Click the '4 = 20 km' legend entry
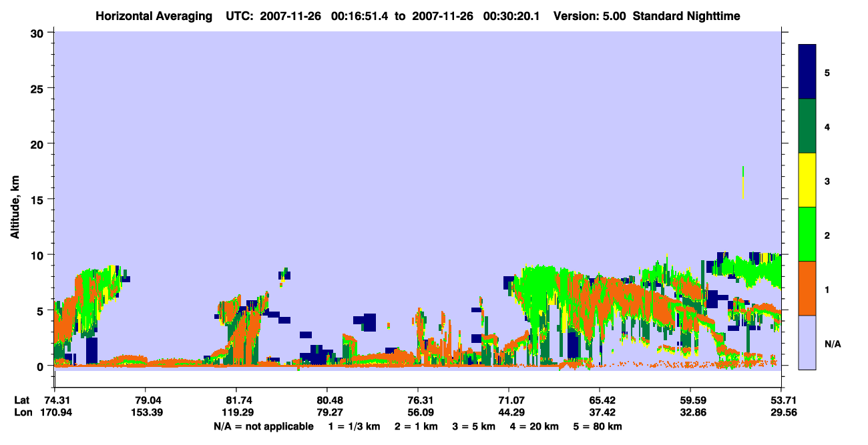The image size is (868, 445). (x=535, y=426)
